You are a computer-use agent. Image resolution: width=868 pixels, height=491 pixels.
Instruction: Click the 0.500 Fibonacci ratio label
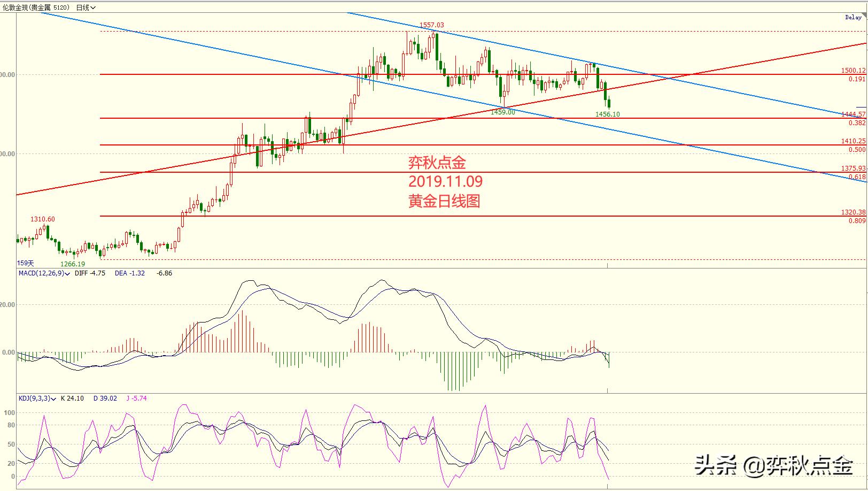coord(857,150)
